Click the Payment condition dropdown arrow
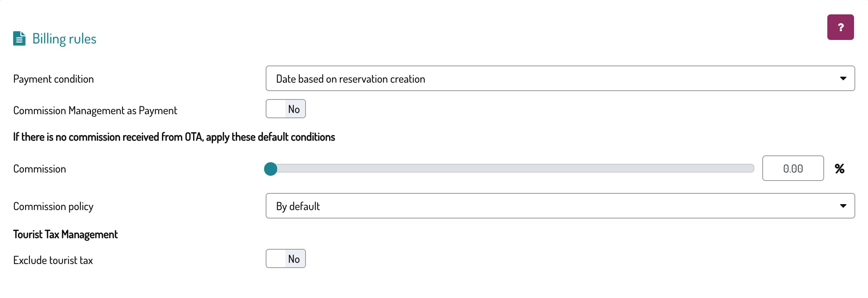 [x=843, y=79]
